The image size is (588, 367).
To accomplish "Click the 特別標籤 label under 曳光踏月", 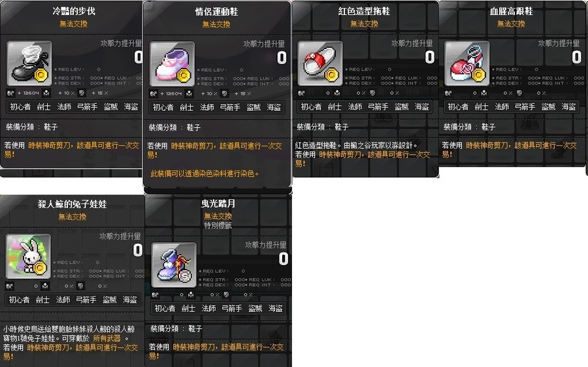I will [218, 225].
